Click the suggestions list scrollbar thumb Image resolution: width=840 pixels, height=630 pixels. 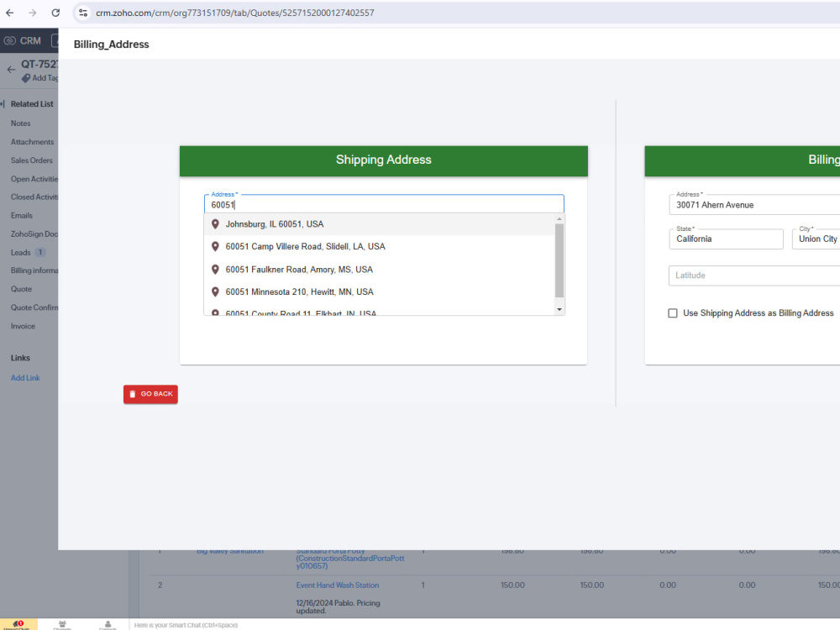559,260
